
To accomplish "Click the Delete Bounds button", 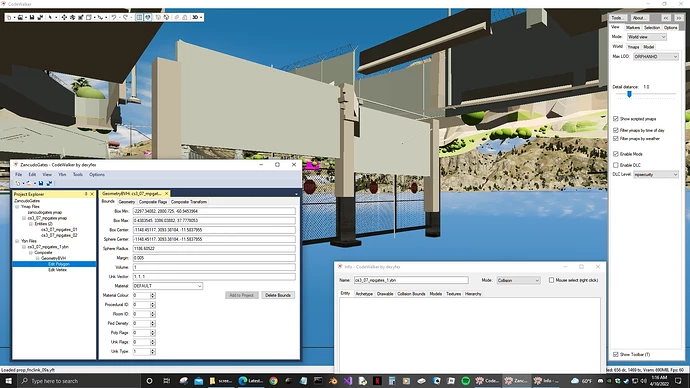I will click(x=278, y=295).
